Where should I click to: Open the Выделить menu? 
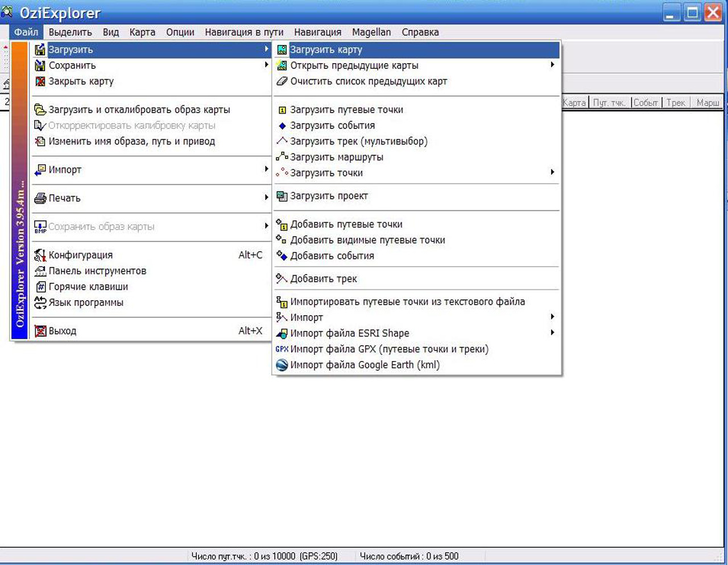(x=70, y=32)
